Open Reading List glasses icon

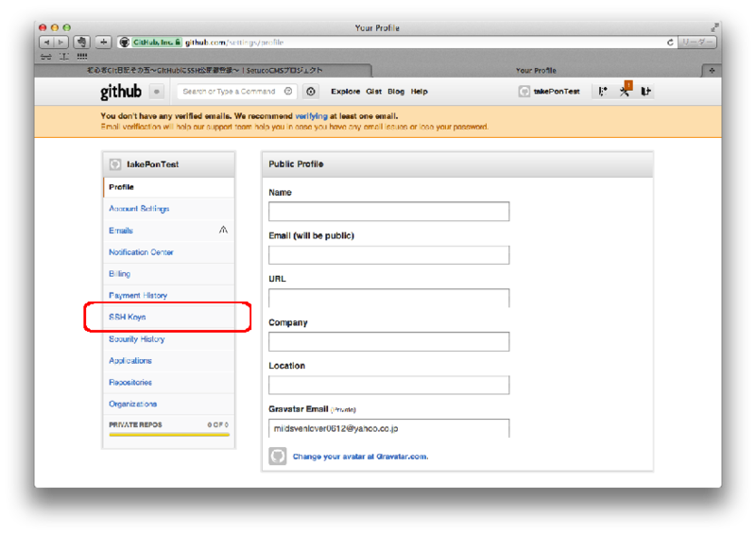pyautogui.click(x=46, y=57)
